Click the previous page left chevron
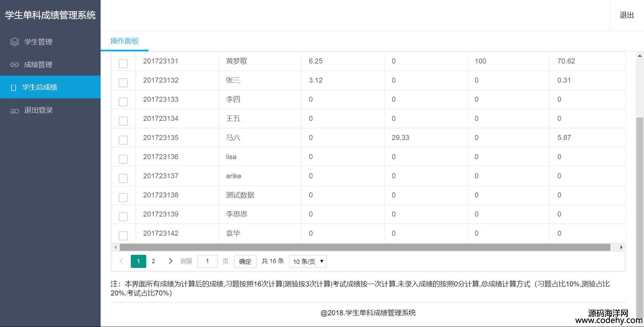 pos(121,261)
